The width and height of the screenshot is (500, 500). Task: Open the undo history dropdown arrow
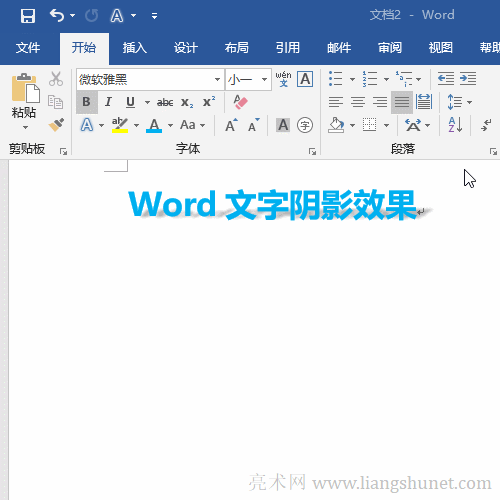click(x=72, y=16)
